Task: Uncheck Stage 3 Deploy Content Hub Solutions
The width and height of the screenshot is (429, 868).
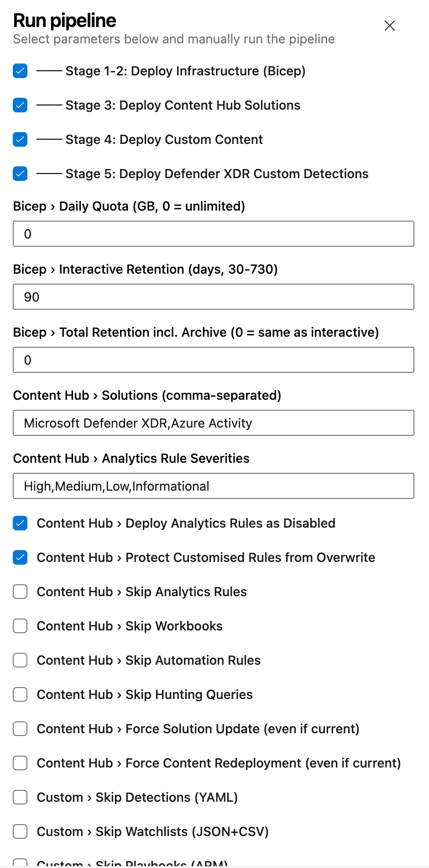Action: coord(20,105)
